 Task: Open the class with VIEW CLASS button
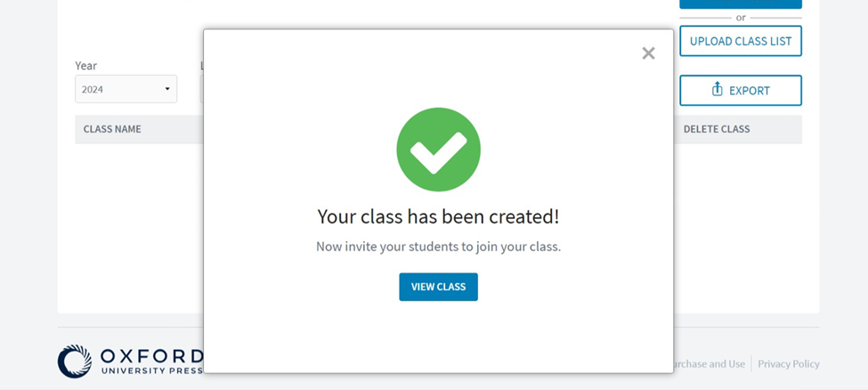[438, 287]
